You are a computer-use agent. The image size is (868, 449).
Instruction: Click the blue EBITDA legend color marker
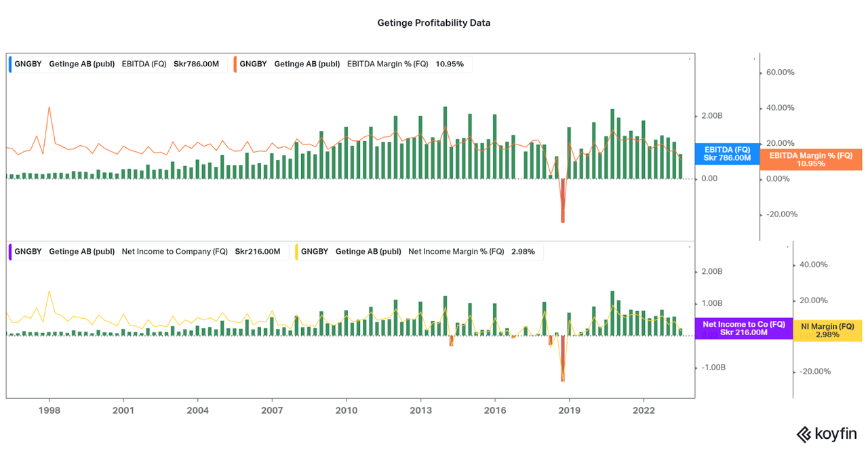point(10,64)
